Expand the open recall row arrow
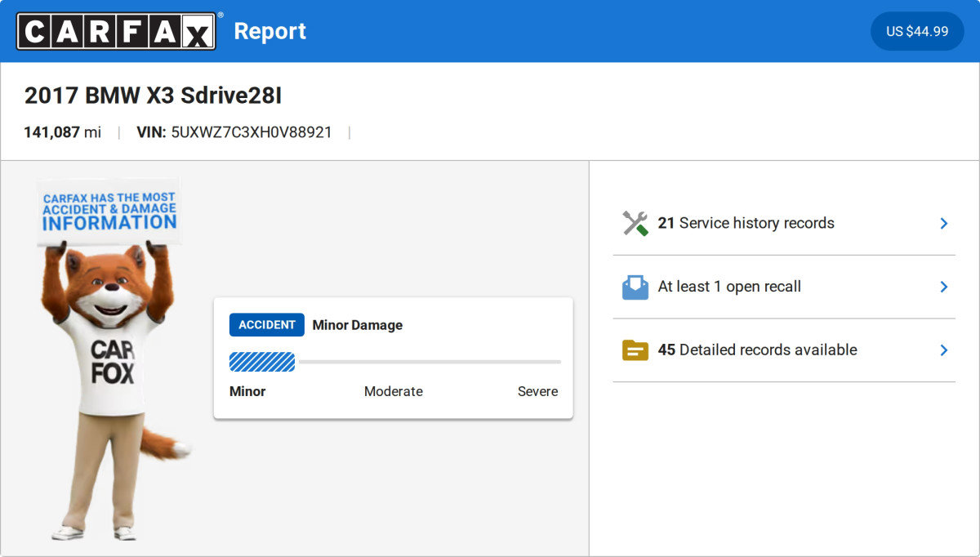 943,287
